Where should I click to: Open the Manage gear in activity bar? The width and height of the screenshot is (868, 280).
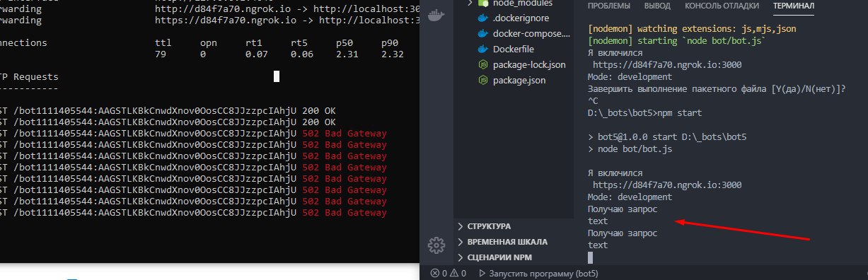click(x=436, y=245)
